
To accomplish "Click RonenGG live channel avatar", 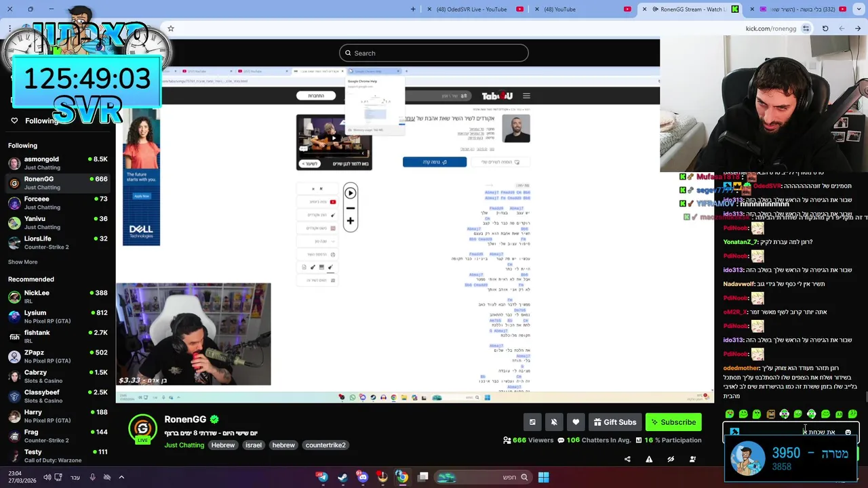I will [142, 428].
